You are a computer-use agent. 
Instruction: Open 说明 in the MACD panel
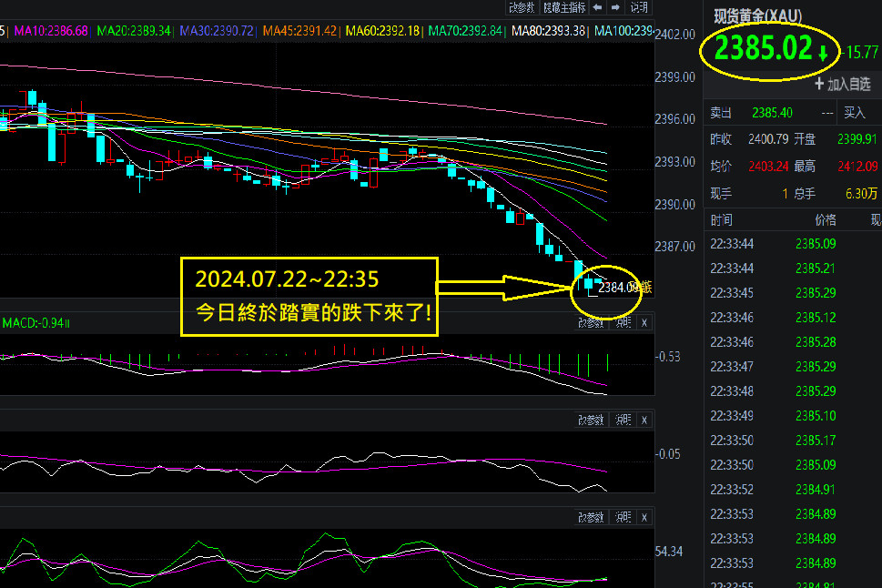click(623, 322)
